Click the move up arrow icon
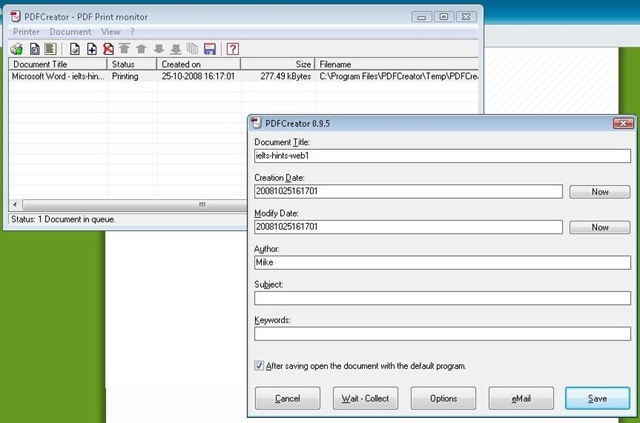This screenshot has height=423, width=640. click(141, 49)
